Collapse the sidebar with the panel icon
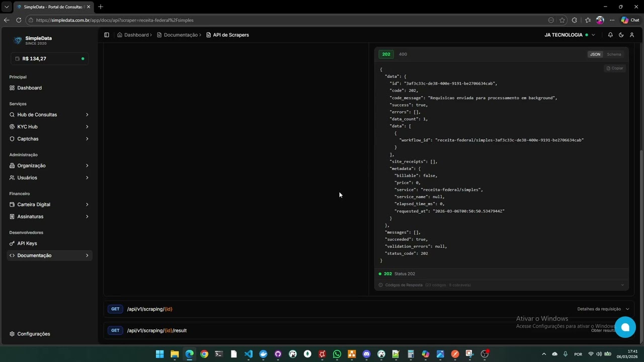This screenshot has width=644, height=362. point(107,35)
